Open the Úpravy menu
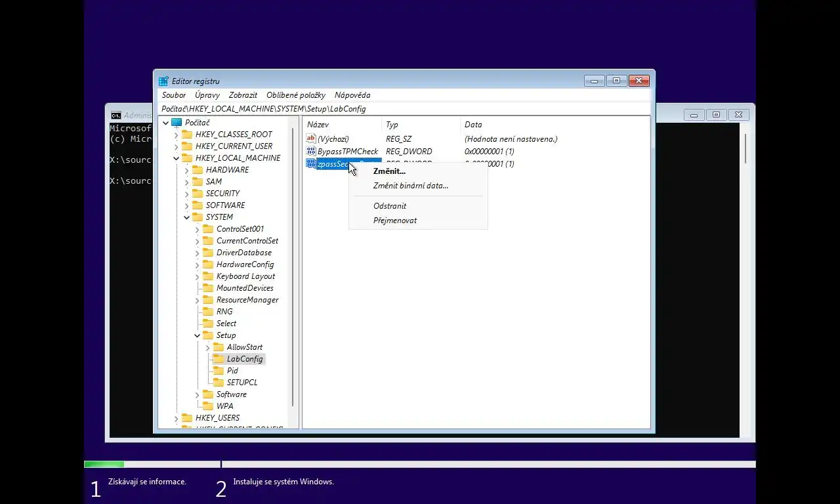This screenshot has width=840, height=504. (207, 95)
